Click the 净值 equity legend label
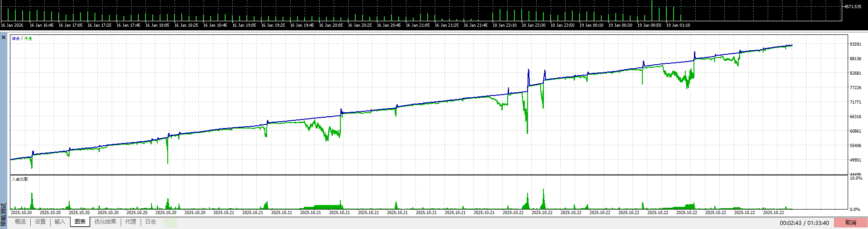 pos(28,38)
